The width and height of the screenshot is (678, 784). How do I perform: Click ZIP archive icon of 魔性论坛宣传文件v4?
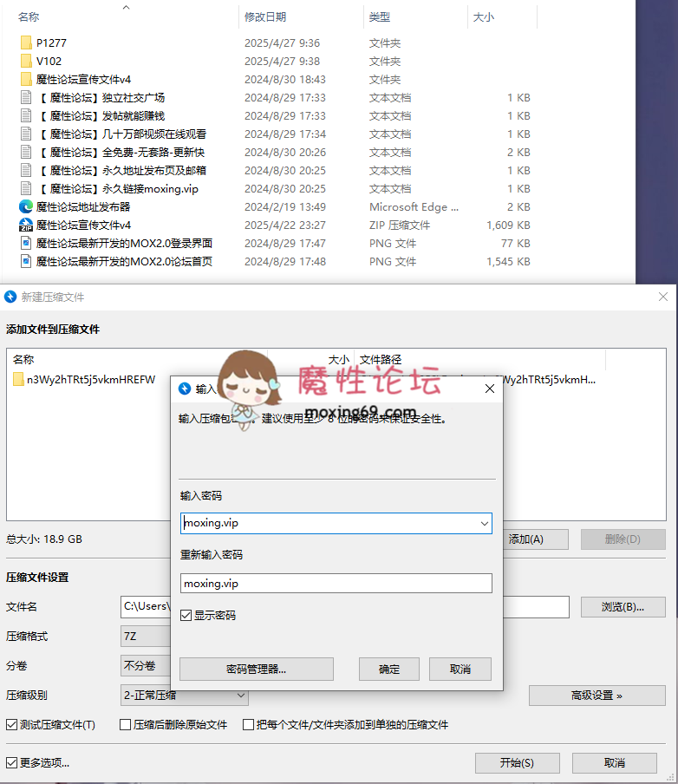[26, 225]
